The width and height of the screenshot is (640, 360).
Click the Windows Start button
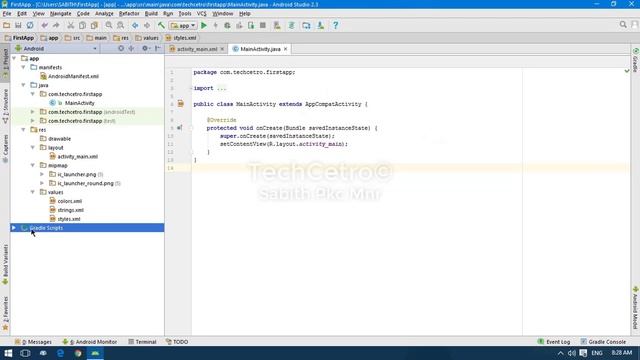coord(8,353)
